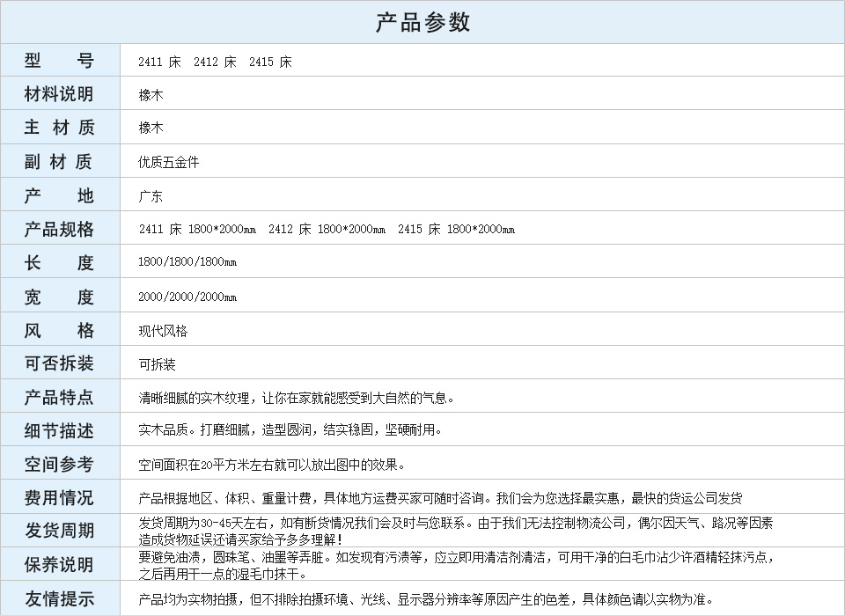Click 橡木 value in 主材质 row

tap(151, 128)
